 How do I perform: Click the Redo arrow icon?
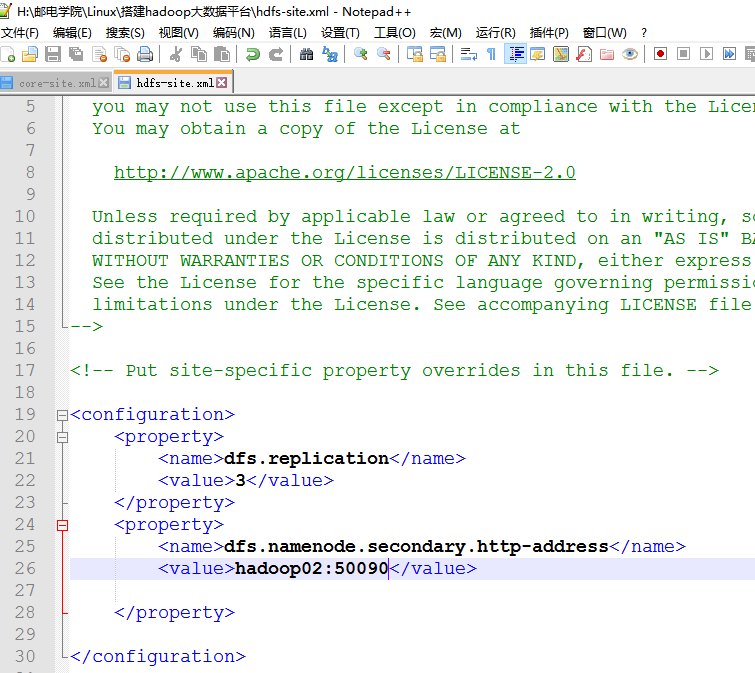(275, 54)
